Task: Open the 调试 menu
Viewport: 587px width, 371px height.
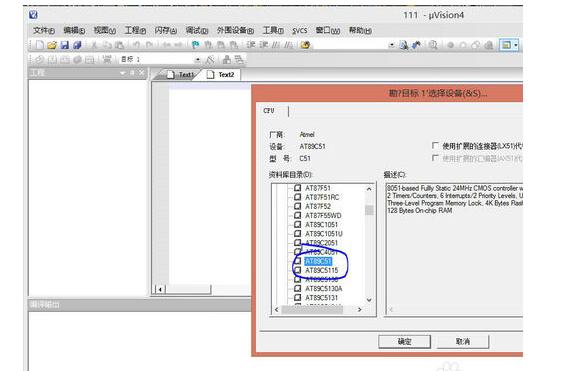Action: 197,30
